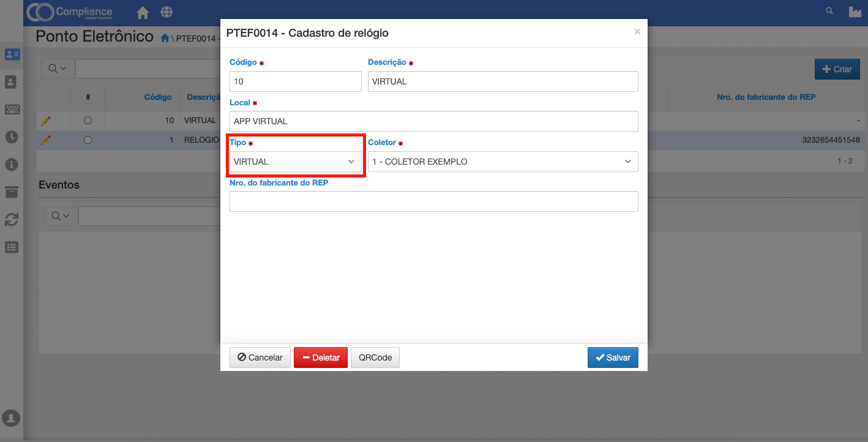Sort by Código column header
The width and height of the screenshot is (868, 442).
(x=158, y=97)
